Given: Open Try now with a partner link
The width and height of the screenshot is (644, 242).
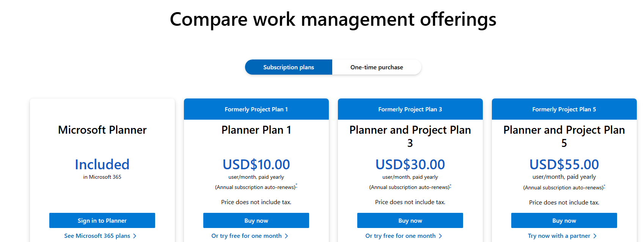Looking at the screenshot, I should point(559,236).
